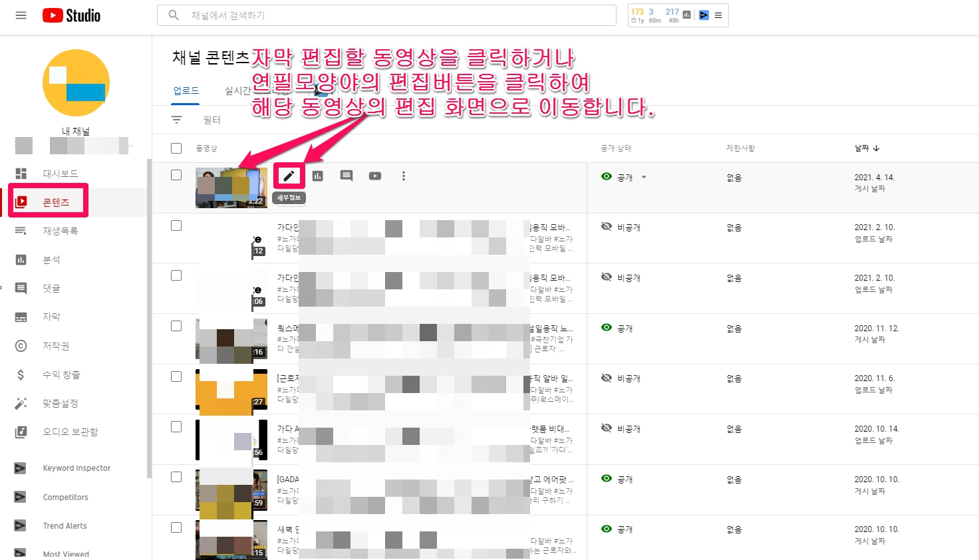
Task: Check the select-all videos checkbox in header
Action: tap(176, 148)
